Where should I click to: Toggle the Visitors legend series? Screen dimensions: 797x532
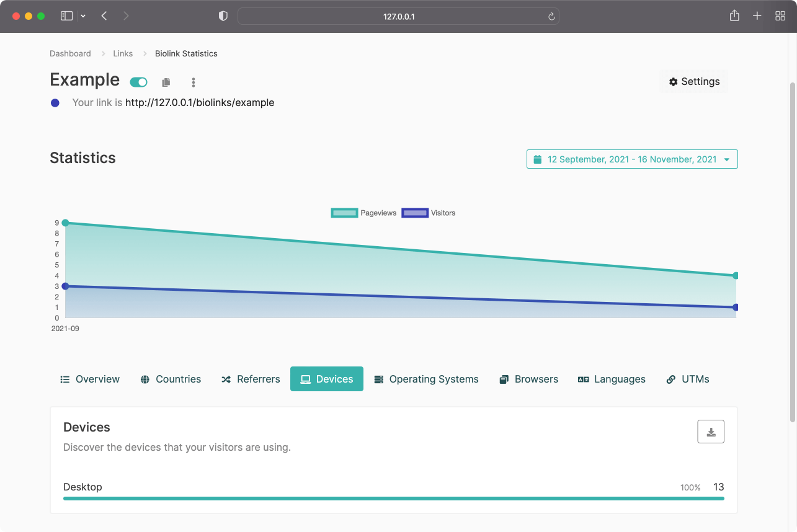tap(429, 213)
